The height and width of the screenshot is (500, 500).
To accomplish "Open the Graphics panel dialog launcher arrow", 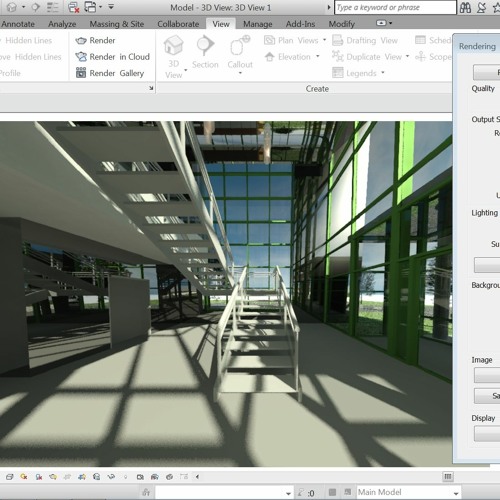I will tap(151, 88).
